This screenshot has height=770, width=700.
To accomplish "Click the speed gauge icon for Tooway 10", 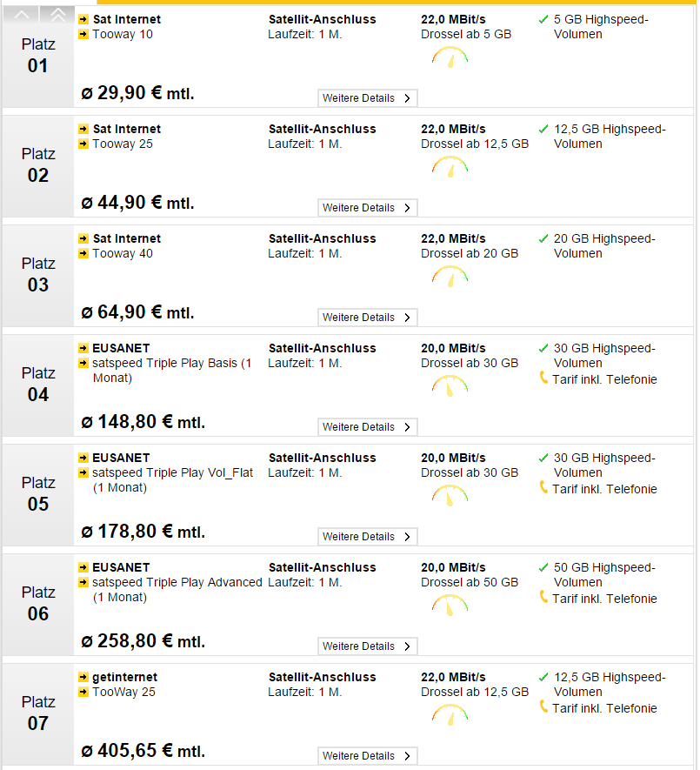I will click(x=450, y=57).
